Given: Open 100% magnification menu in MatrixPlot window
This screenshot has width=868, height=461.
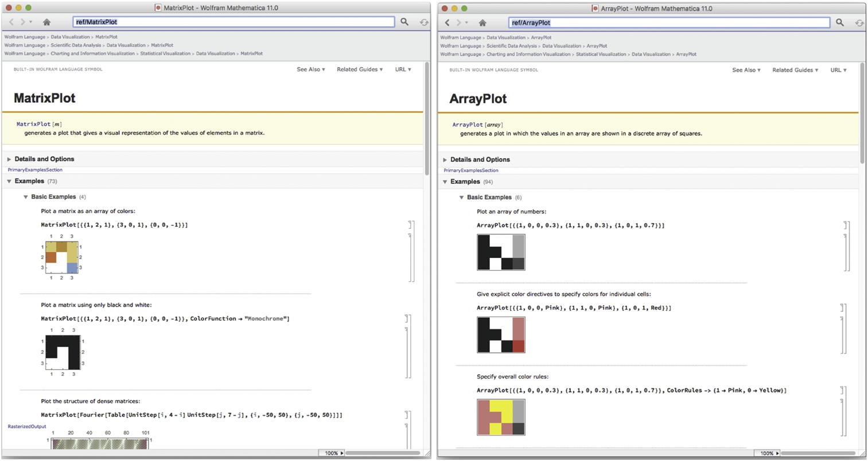Looking at the screenshot, I should coord(332,453).
